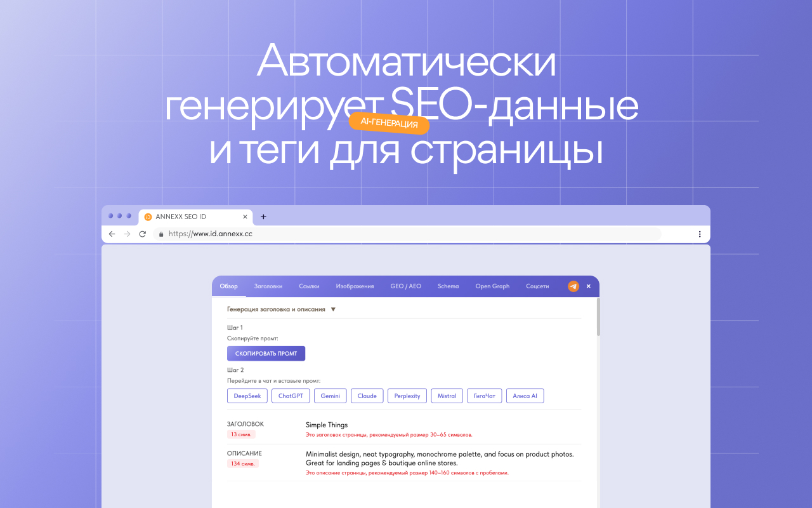Click the Minimalist design description text
This screenshot has width=812, height=508.
[440, 458]
